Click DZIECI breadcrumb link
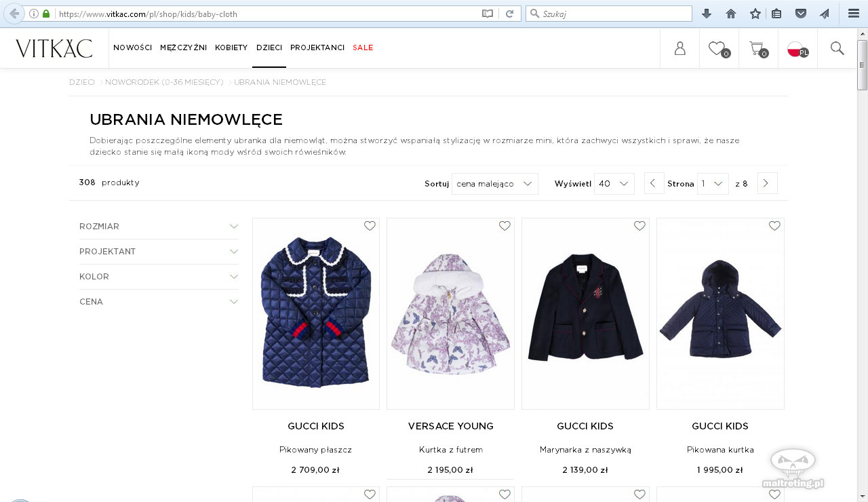This screenshot has height=502, width=868. click(x=82, y=82)
